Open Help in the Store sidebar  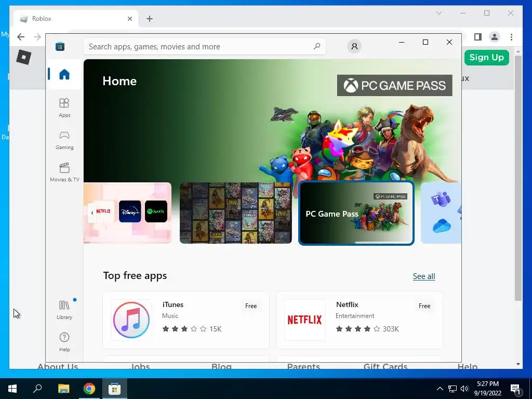tap(64, 342)
